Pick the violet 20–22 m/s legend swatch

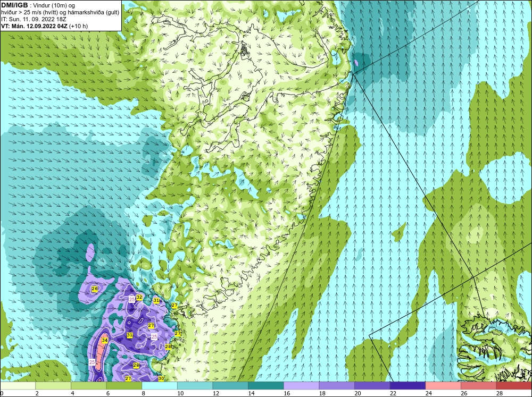tap(372, 385)
